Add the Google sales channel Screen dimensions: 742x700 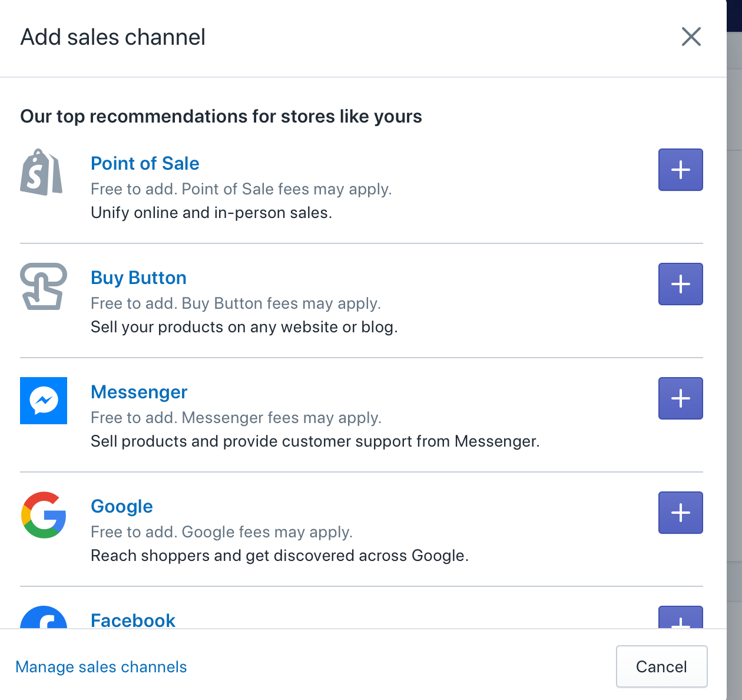(x=680, y=513)
